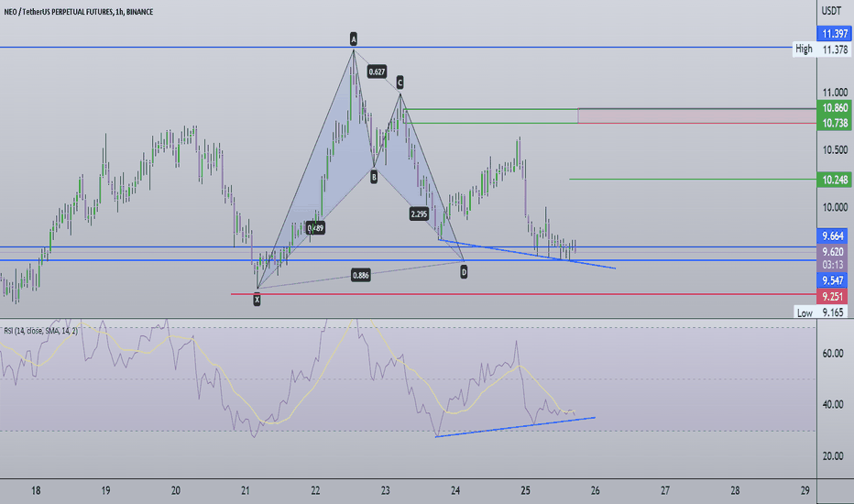Select harmonic pattern point X label

[x=257, y=299]
